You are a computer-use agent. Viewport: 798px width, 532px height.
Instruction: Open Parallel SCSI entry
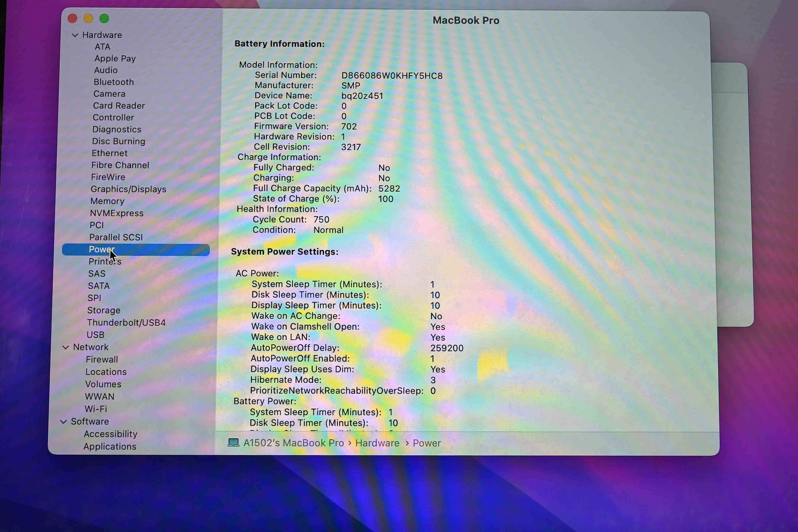[x=116, y=237]
